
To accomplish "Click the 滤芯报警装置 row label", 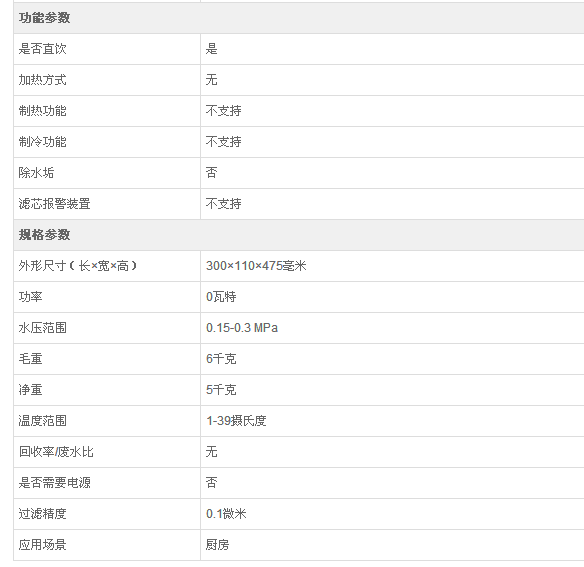I will pos(54,204).
